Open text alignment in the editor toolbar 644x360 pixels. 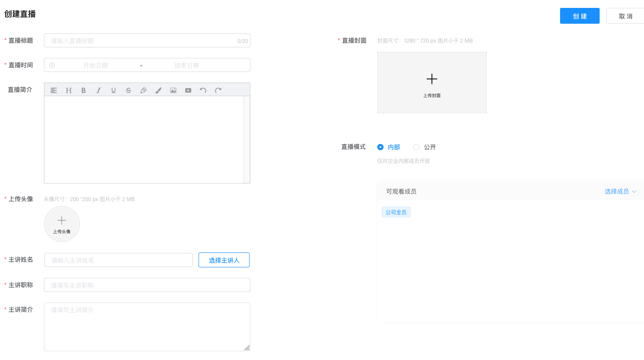click(54, 90)
